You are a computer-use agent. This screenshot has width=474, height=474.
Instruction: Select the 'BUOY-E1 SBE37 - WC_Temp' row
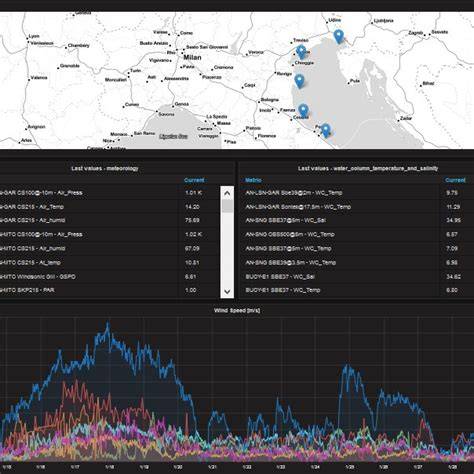coord(356,290)
